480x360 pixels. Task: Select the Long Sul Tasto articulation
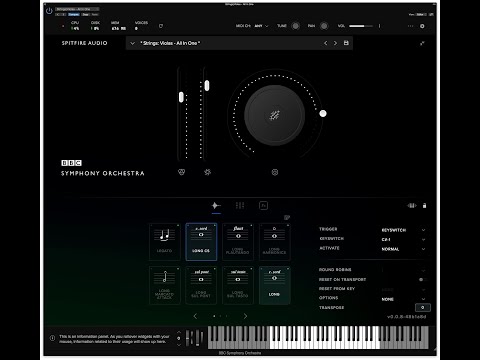click(238, 285)
